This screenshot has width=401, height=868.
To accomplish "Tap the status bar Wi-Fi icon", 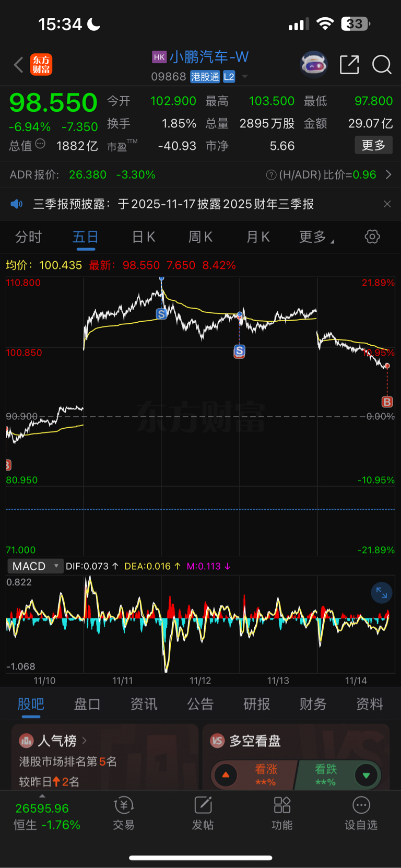I will 325,24.
